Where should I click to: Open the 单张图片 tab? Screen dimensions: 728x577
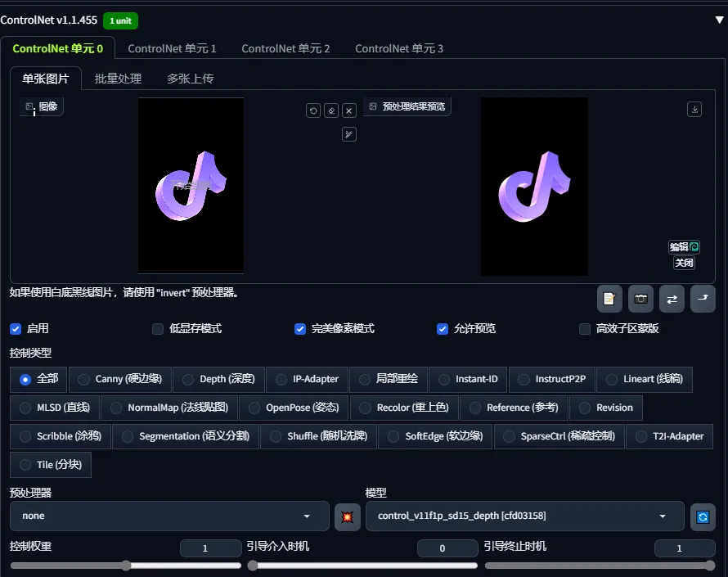coord(46,79)
